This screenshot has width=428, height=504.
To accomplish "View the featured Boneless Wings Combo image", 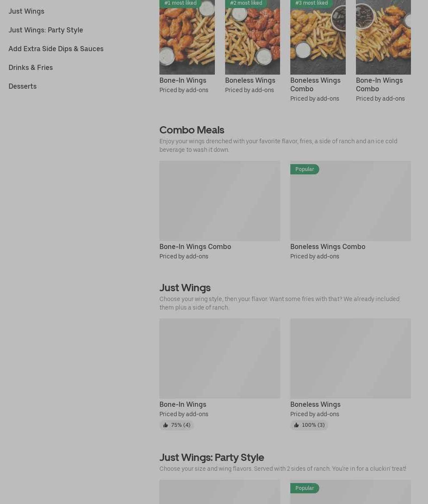I will pyautogui.click(x=318, y=37).
